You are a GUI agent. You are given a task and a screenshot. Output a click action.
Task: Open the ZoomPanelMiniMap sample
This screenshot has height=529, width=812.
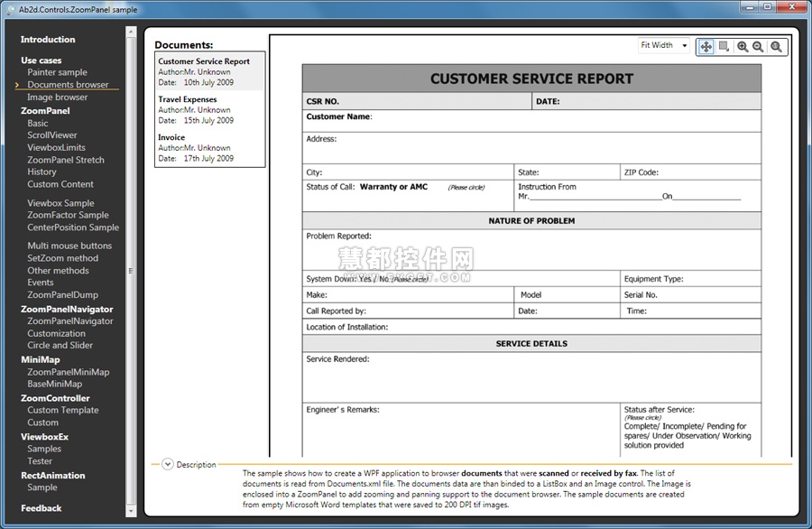pos(68,372)
